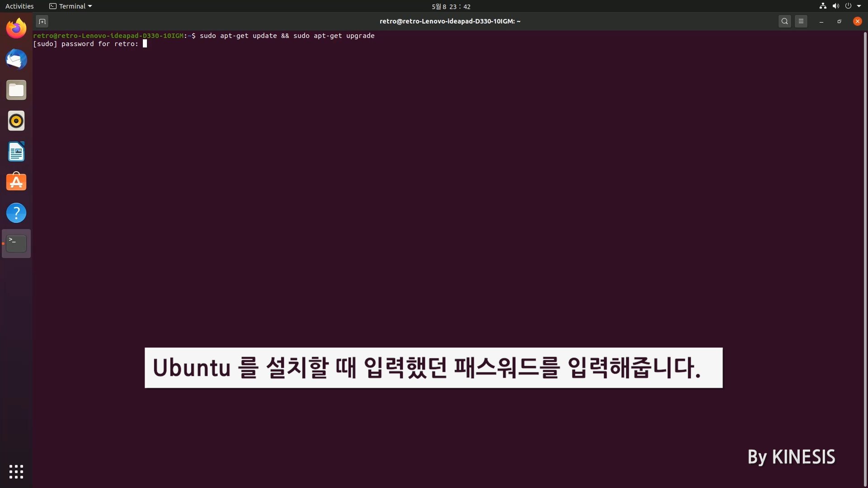The height and width of the screenshot is (488, 868).
Task: Open Ubuntu Software store
Action: (16, 182)
